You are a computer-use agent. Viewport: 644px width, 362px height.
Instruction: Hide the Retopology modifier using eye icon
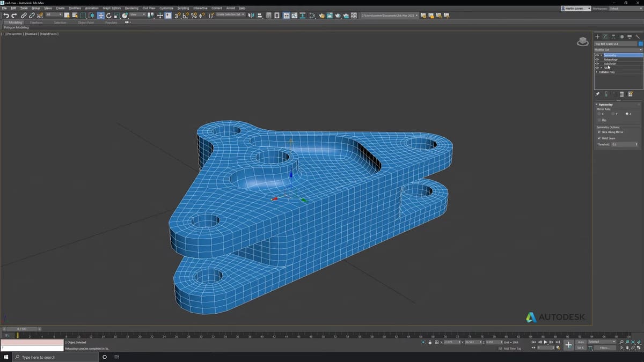click(x=597, y=60)
